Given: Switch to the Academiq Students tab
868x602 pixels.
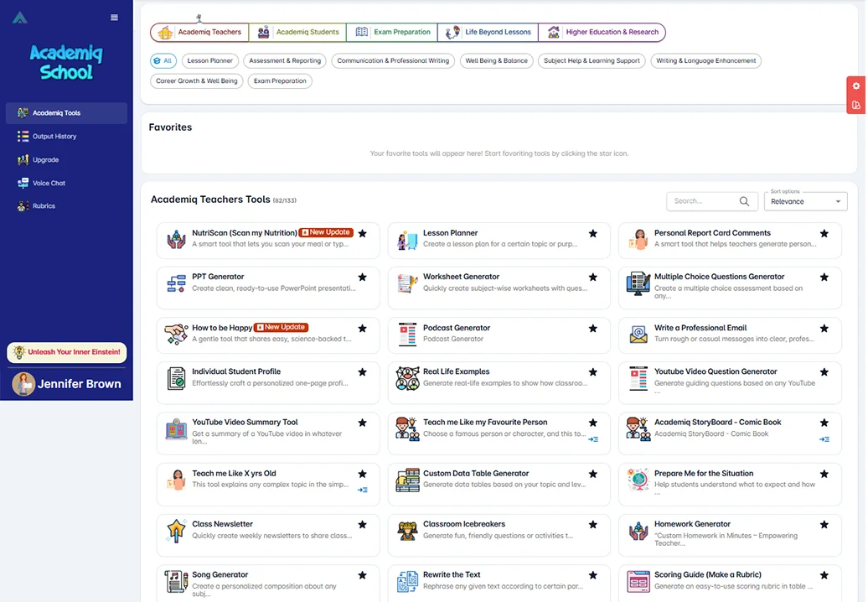Looking at the screenshot, I should click(297, 32).
